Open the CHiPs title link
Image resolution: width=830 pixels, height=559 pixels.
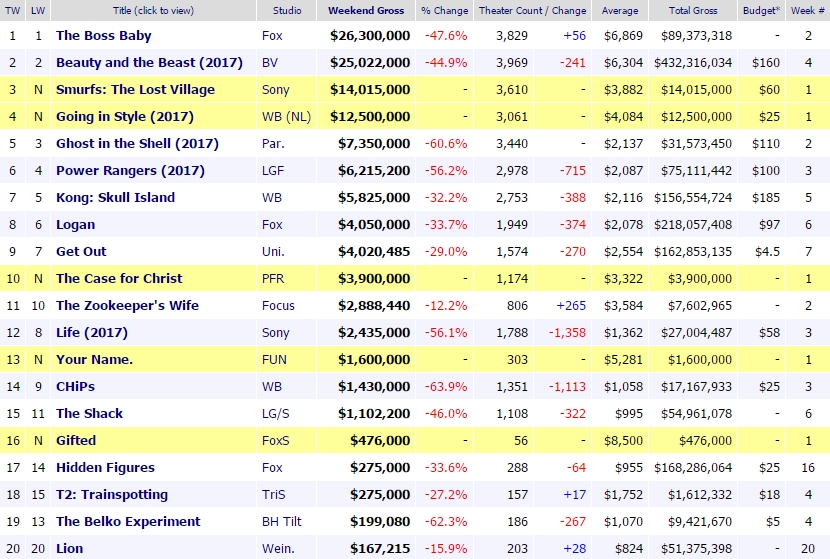click(75, 386)
